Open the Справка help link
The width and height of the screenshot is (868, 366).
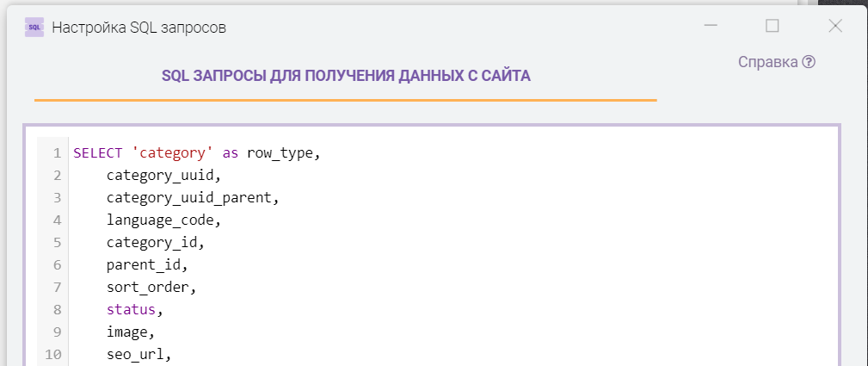(767, 62)
